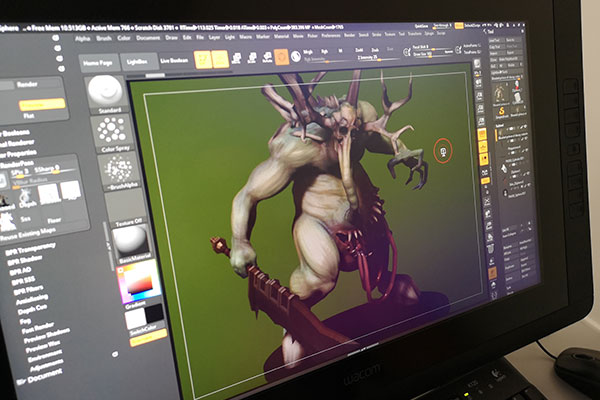
Task: Open the Document menu in menu bar
Action: click(x=149, y=36)
